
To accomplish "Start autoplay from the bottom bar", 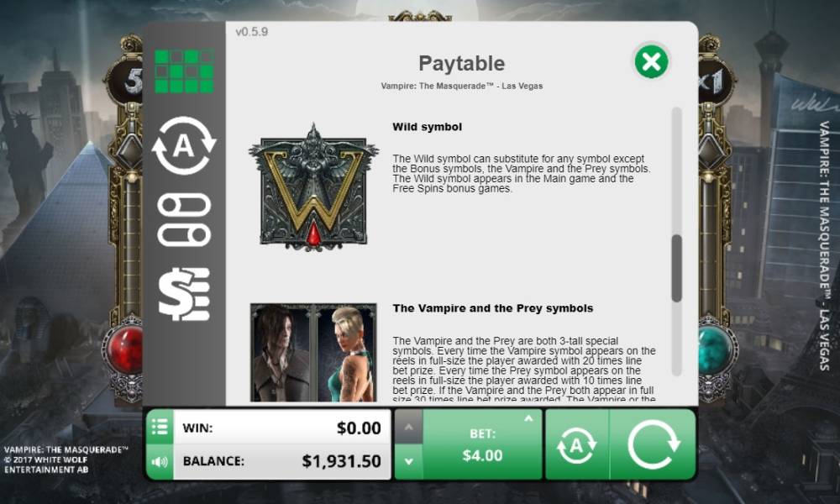I will (577, 444).
